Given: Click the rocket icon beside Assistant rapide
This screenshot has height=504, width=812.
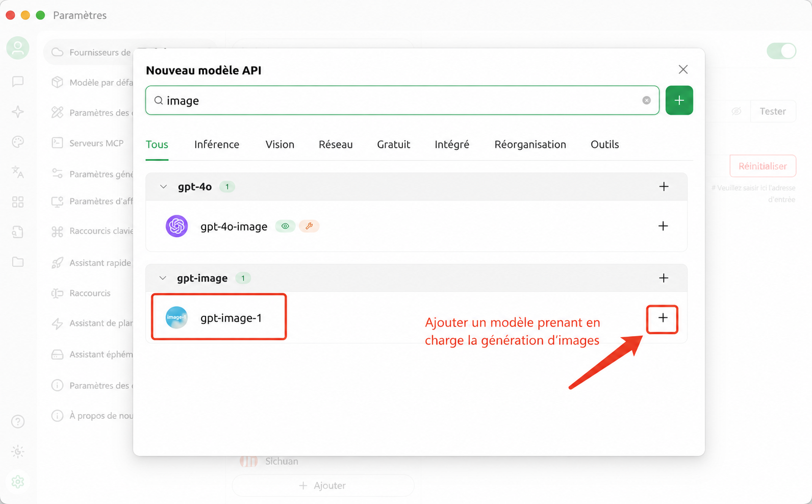Looking at the screenshot, I should pyautogui.click(x=58, y=263).
